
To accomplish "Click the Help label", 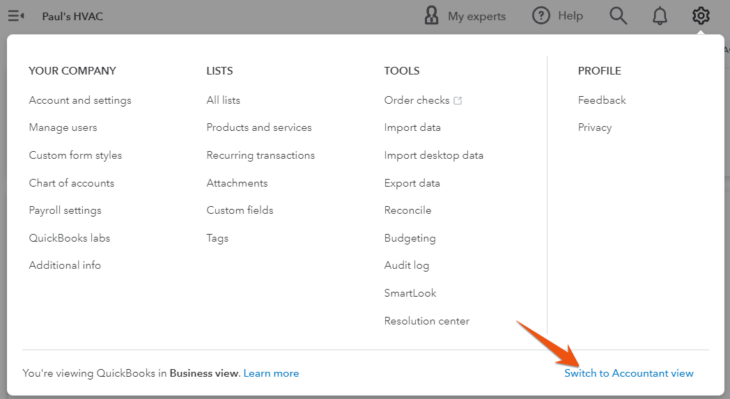I will tap(570, 16).
